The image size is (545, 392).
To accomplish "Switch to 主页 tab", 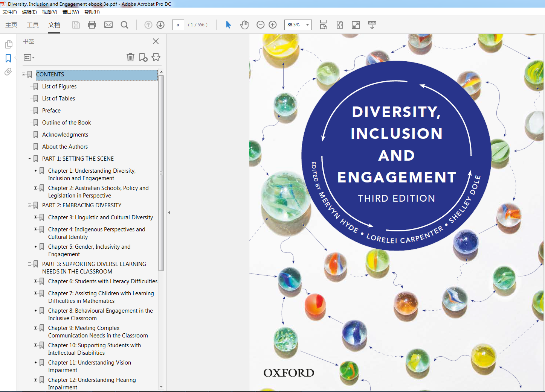I will (x=11, y=25).
